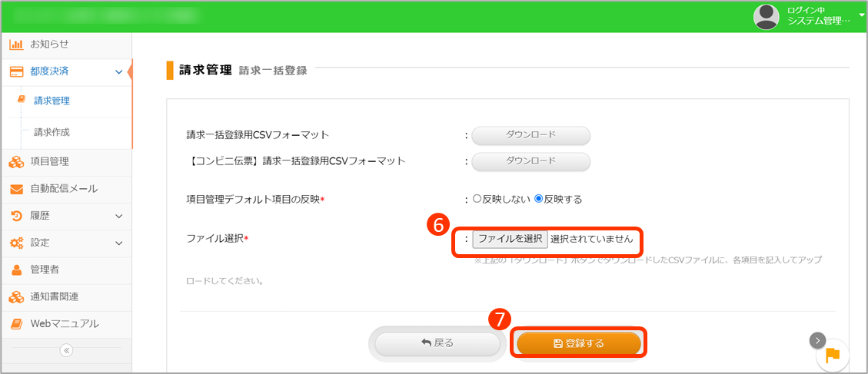
Task: Click the 履歴 history clock icon
Action: [16, 216]
